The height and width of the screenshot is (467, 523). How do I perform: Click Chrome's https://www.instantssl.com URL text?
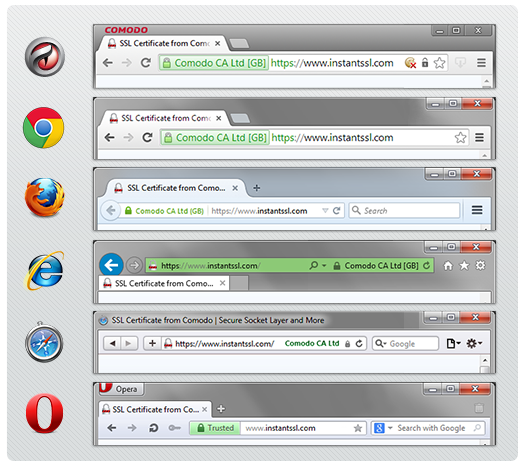pos(333,137)
